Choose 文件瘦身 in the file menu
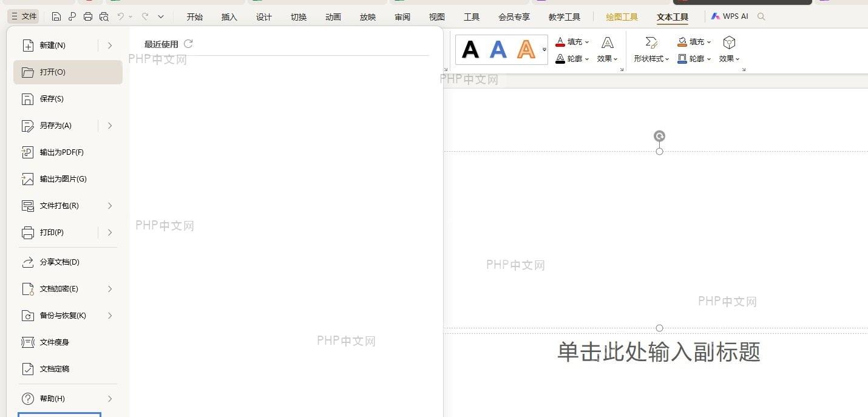The image size is (868, 417). tap(68, 342)
